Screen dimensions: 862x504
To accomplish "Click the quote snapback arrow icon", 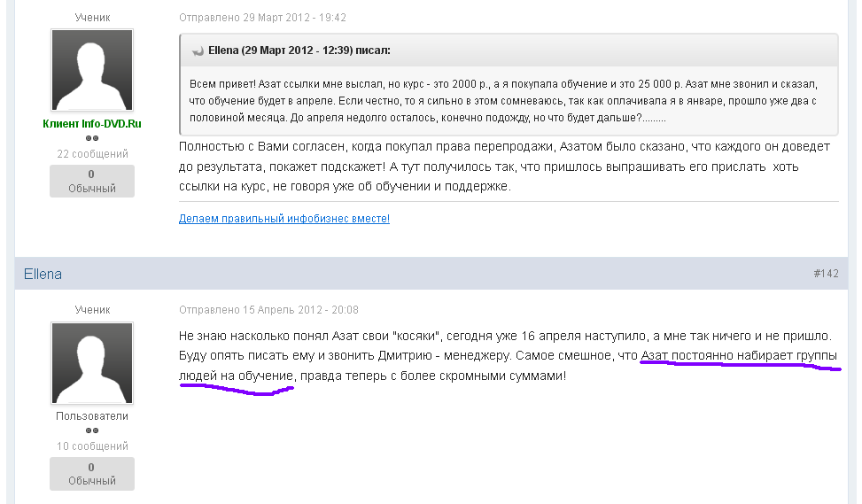I will [198, 51].
